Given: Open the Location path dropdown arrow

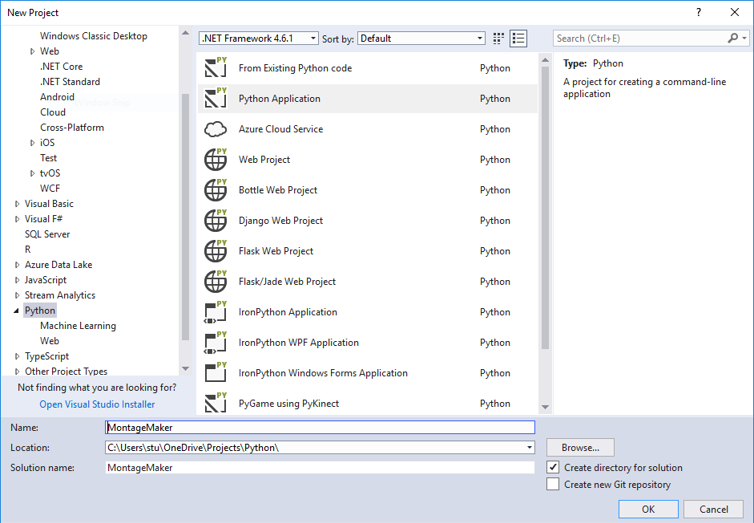Looking at the screenshot, I should [x=529, y=448].
